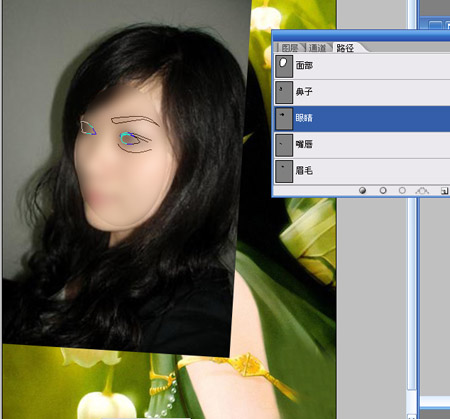Click the paths panel blue title bar
Image resolution: width=450 pixels, height=419 pixels.
pos(361,35)
